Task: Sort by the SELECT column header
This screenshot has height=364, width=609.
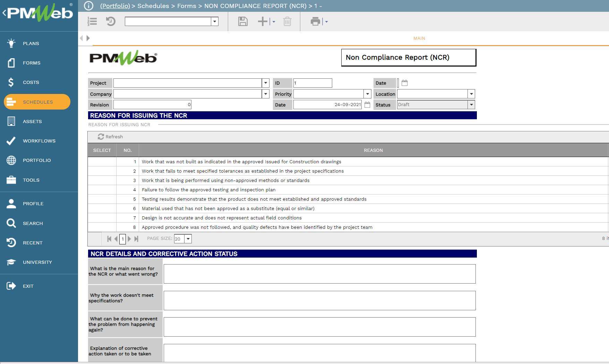Action: pos(102,150)
